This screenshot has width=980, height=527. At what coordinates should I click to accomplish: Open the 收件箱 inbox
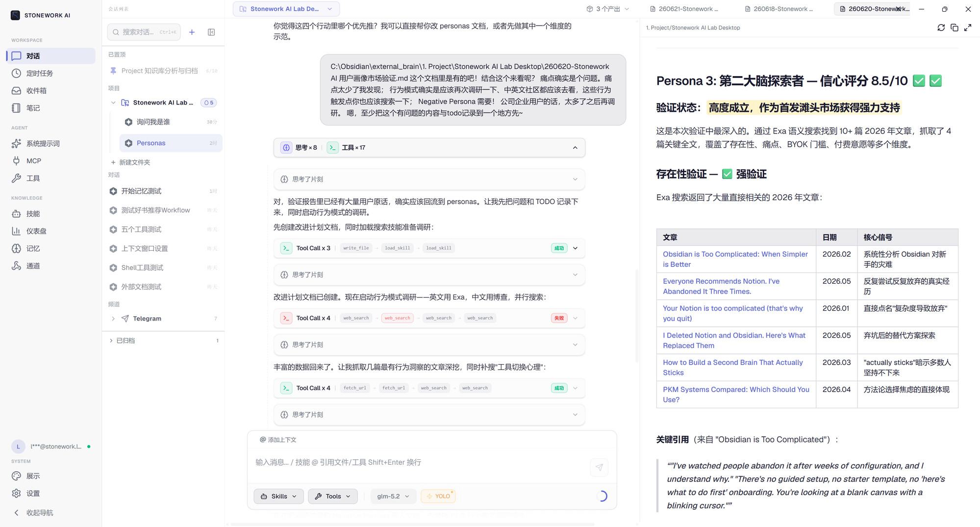pos(51,91)
